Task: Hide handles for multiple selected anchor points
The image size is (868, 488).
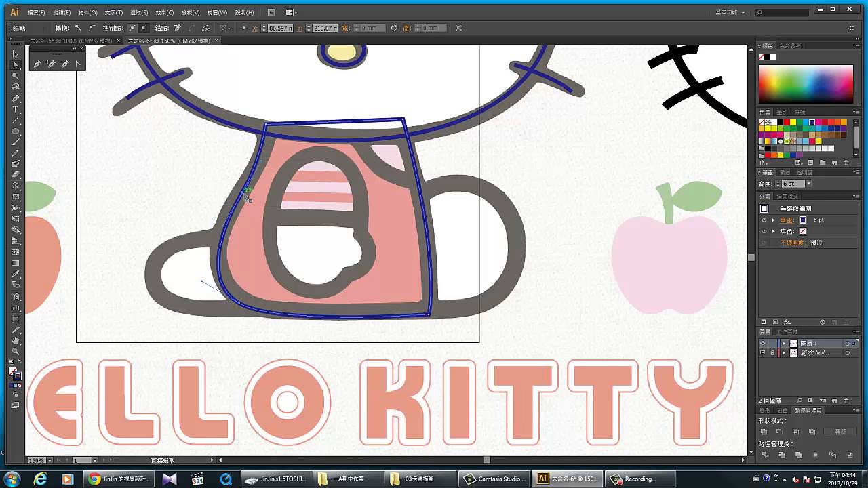Action: (144, 28)
